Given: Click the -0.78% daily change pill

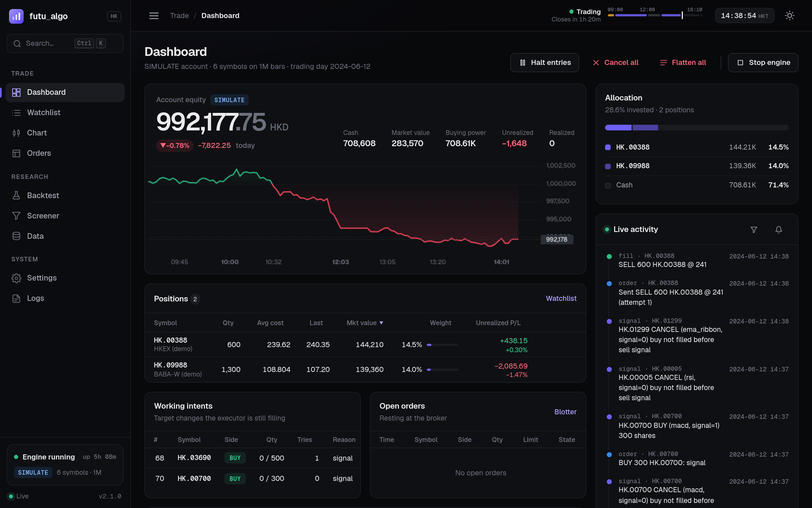Looking at the screenshot, I should point(175,145).
